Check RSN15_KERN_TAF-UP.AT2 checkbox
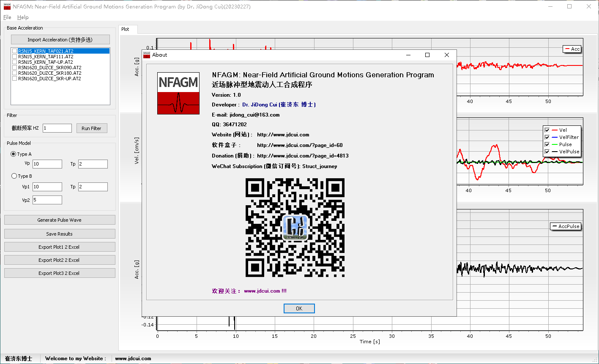The width and height of the screenshot is (599, 364). click(15, 62)
